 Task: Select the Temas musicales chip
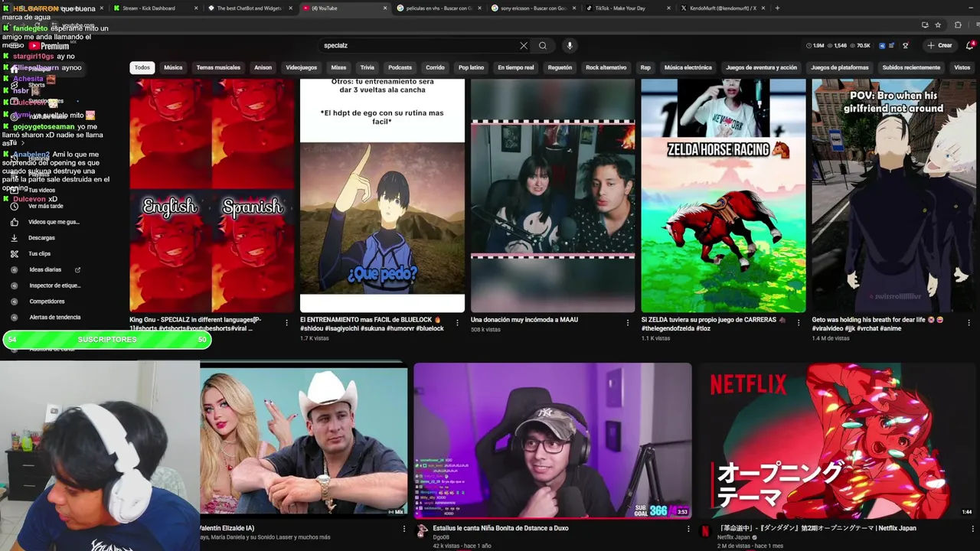tap(218, 67)
